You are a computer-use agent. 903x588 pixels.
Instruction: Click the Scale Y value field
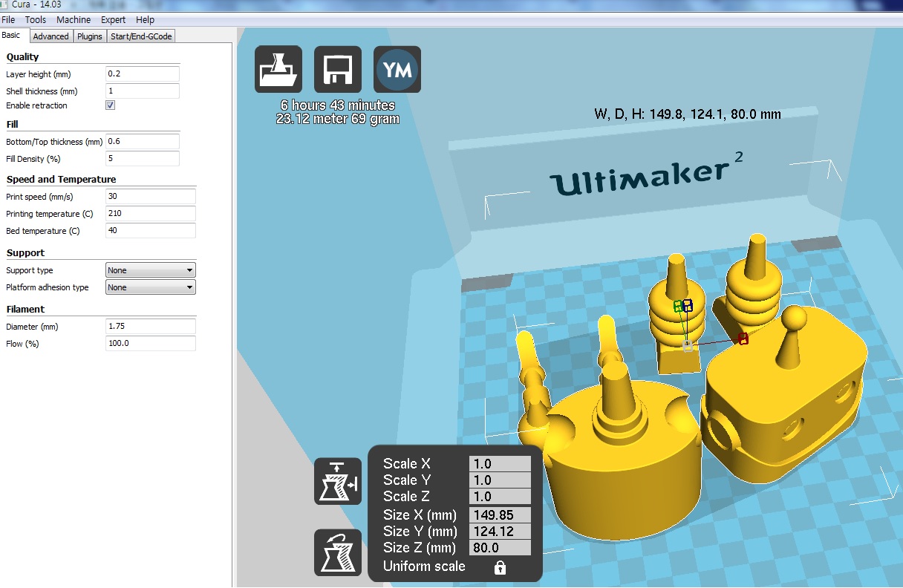click(x=500, y=480)
